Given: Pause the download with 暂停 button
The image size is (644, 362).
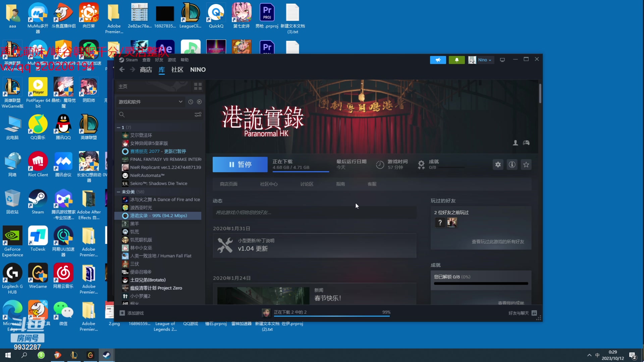Looking at the screenshot, I should (240, 165).
